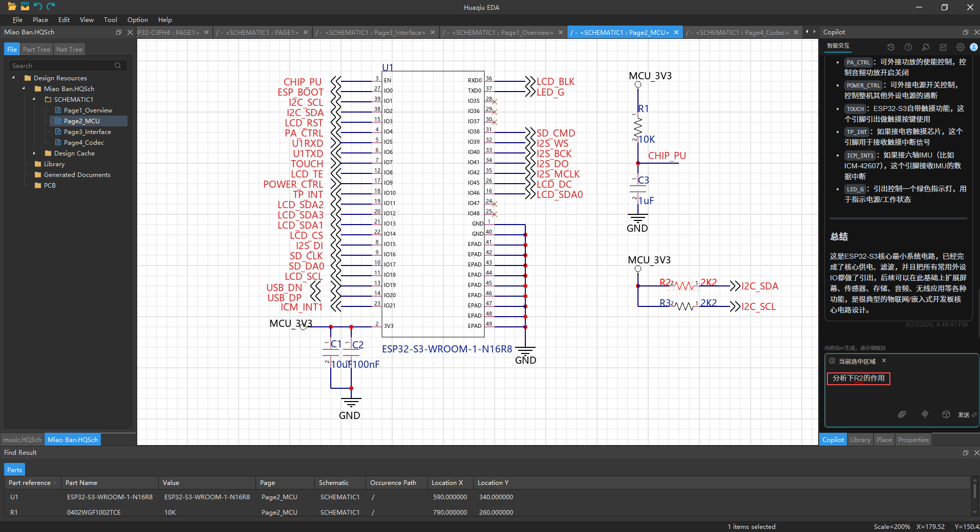Viewport: 980px width, 532px height.
Task: Open the View menu
Action: [87, 20]
